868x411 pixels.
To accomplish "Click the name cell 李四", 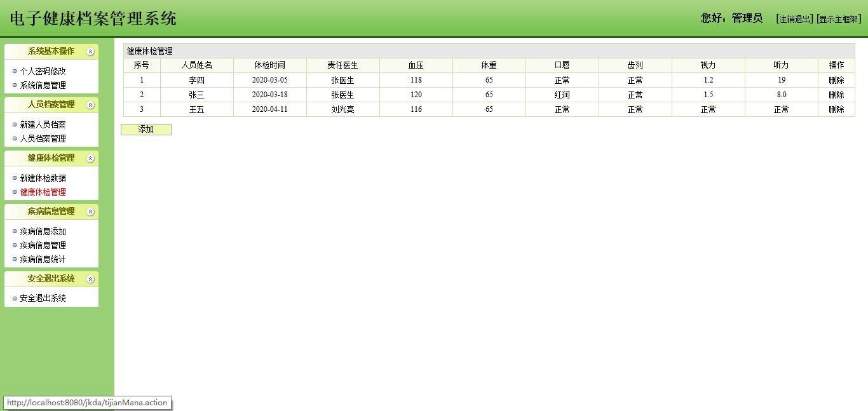I will tap(197, 80).
